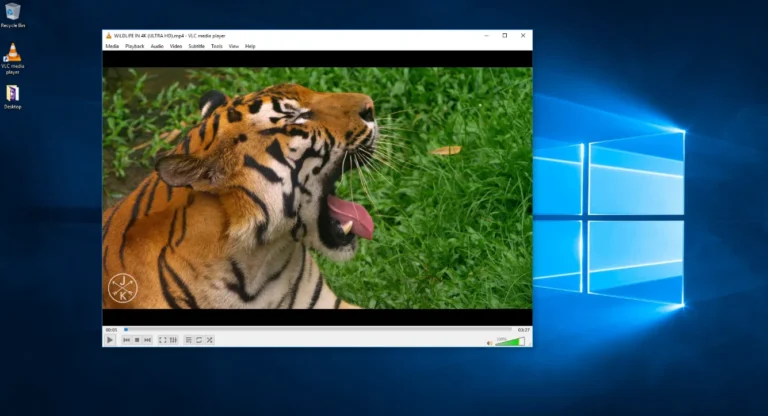
Task: Open the Help menu
Action: point(250,46)
